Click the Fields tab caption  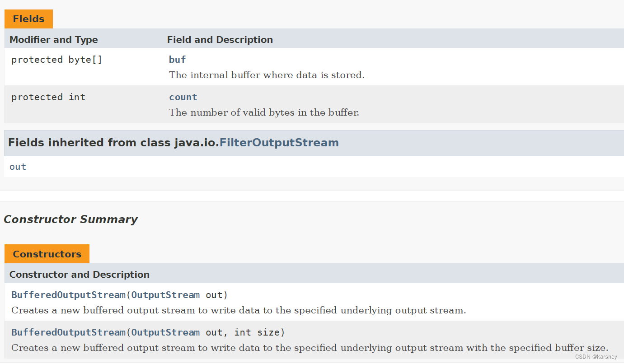point(28,19)
